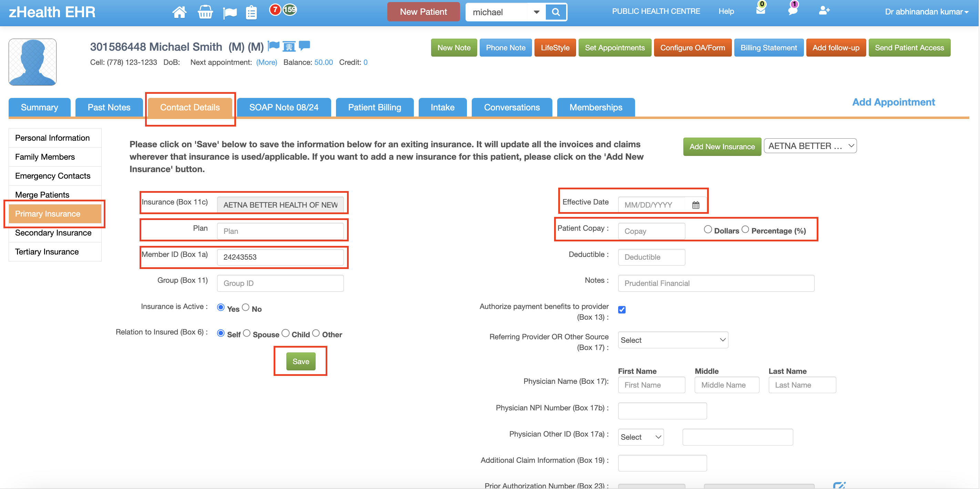Open the mail inbox icon

pyautogui.click(x=760, y=10)
